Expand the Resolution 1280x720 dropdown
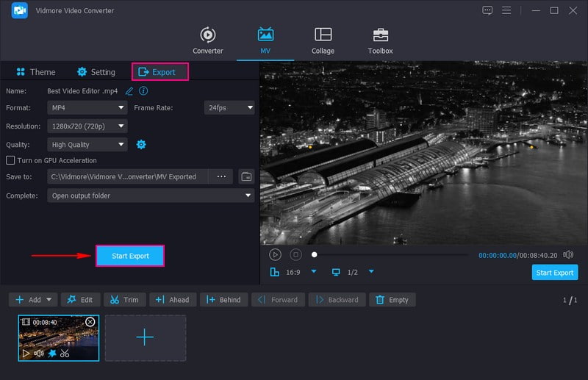 [x=87, y=126]
